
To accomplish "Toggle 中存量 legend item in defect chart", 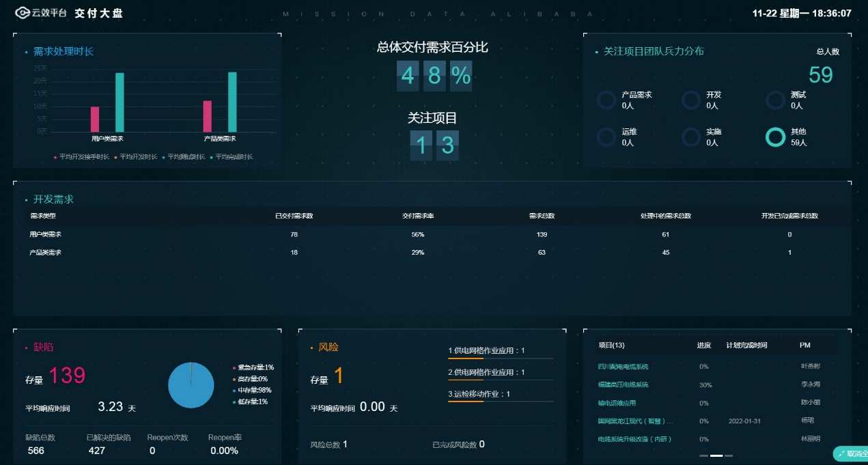I will click(x=253, y=390).
